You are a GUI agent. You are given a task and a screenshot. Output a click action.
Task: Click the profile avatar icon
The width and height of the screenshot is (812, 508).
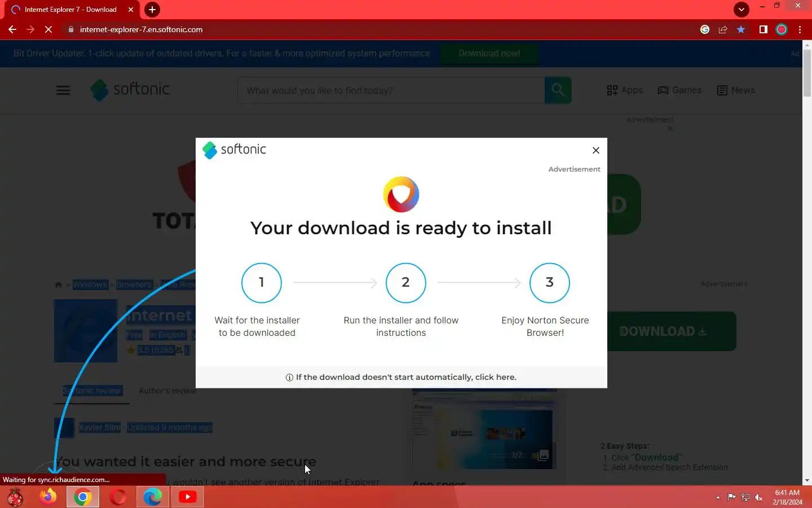(782, 29)
